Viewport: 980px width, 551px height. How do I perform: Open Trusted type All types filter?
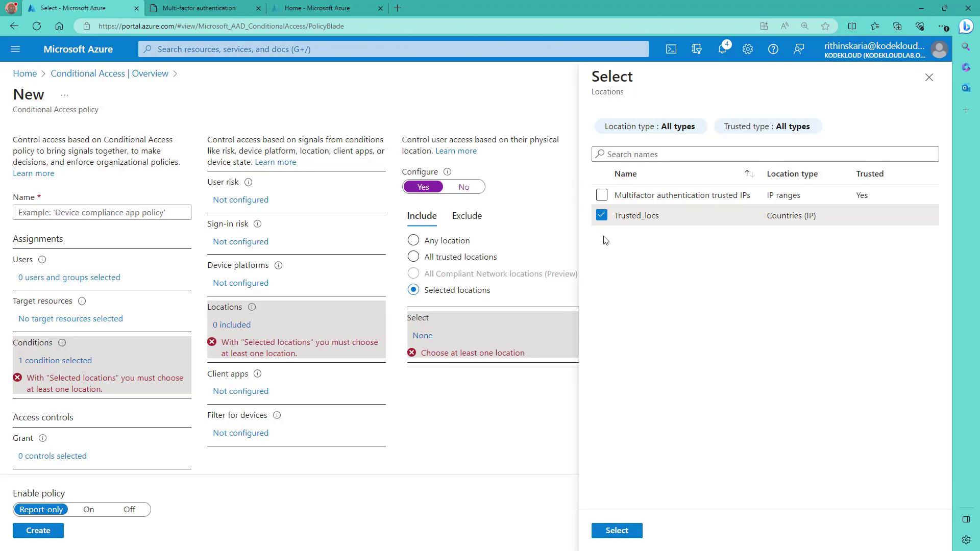767,127
